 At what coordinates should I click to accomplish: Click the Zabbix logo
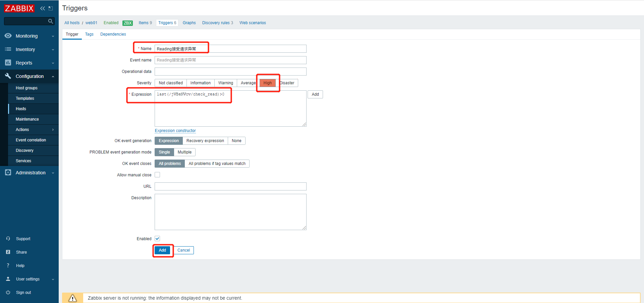pos(19,8)
